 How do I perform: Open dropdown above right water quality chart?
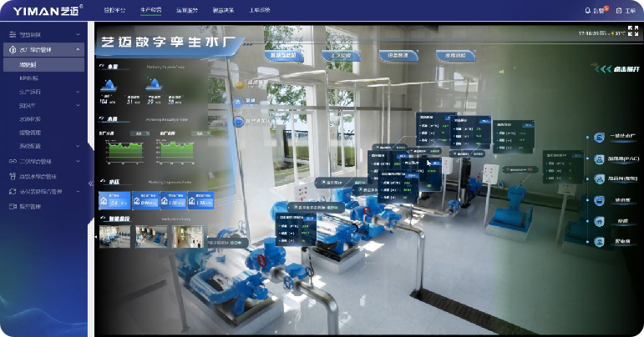200,133
